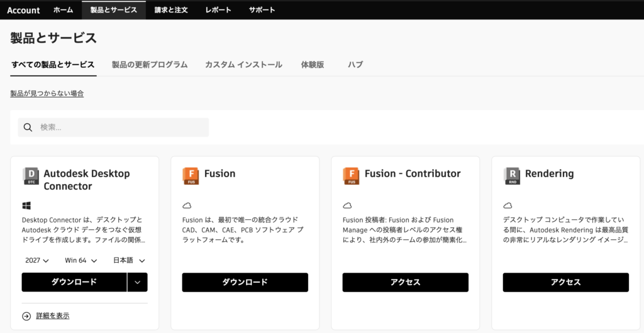
Task: Open the 詳細を表示 link
Action: tap(53, 316)
